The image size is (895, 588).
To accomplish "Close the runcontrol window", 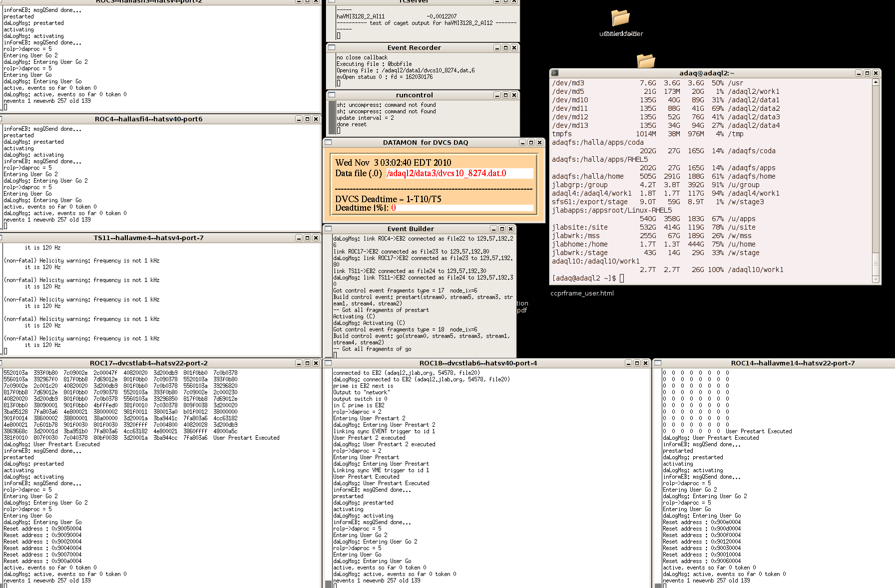I will (x=514, y=95).
